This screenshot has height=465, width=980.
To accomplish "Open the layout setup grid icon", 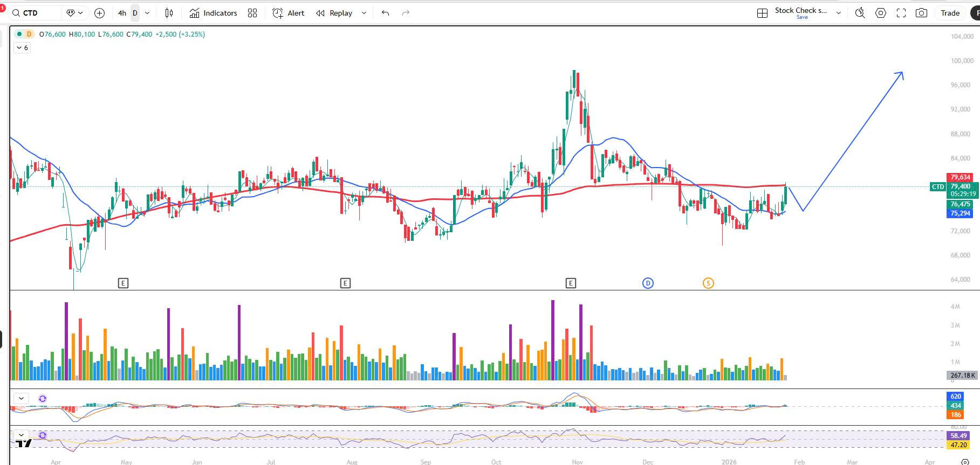I will tap(762, 13).
